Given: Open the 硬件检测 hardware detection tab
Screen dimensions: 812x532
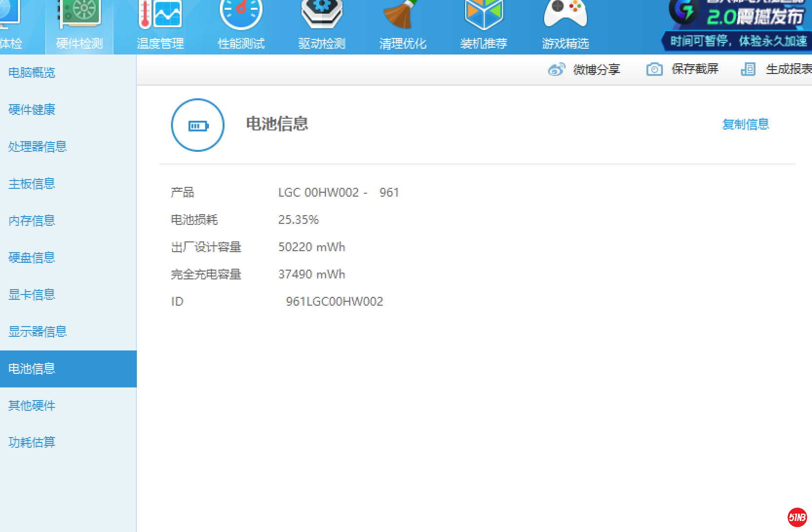Looking at the screenshot, I should [x=80, y=27].
